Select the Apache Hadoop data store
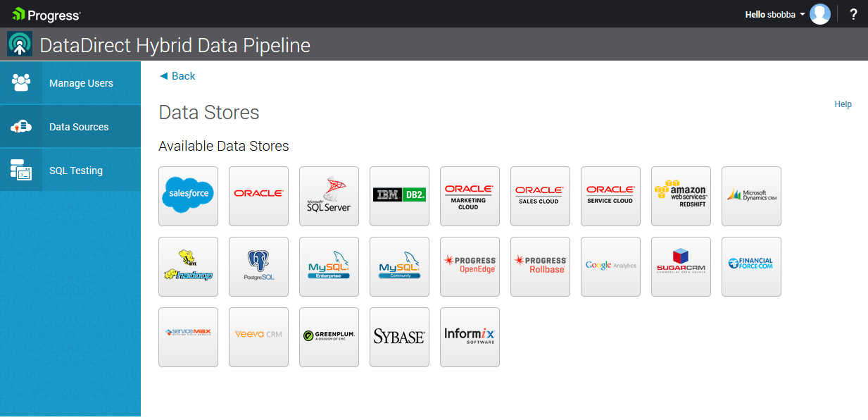The image size is (868, 420). coord(188,266)
